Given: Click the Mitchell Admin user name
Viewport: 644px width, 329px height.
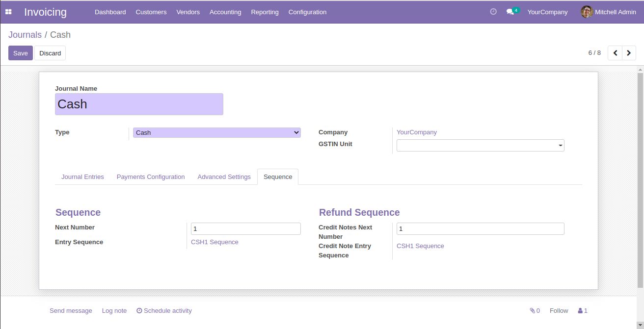Looking at the screenshot, I should pyautogui.click(x=616, y=12).
